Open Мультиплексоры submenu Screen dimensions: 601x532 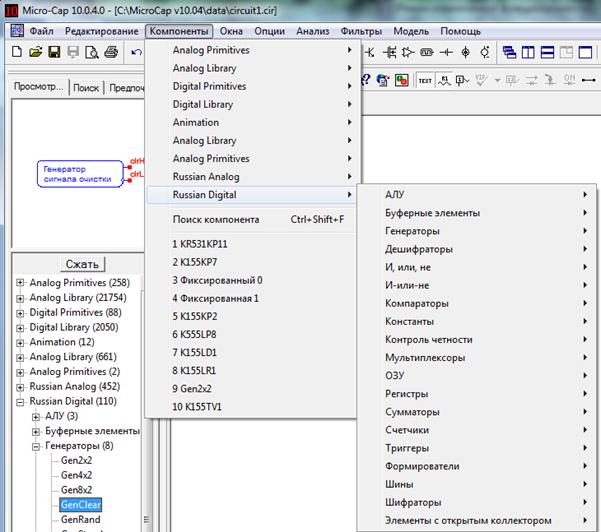476,358
